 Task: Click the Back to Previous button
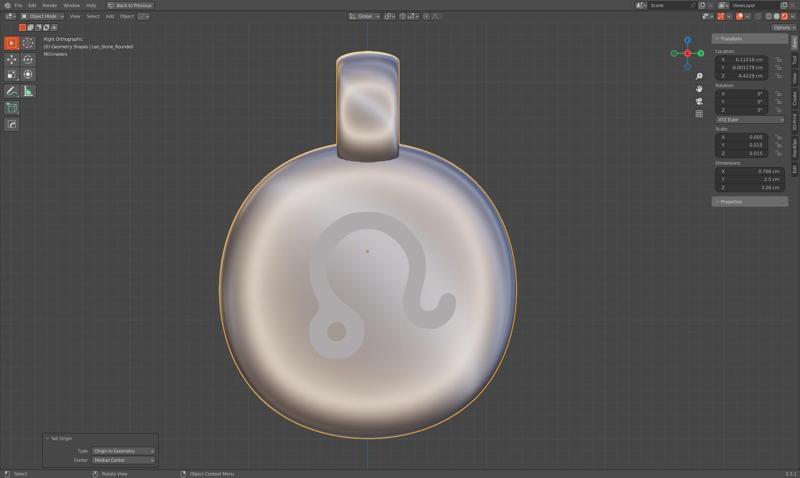click(x=130, y=5)
